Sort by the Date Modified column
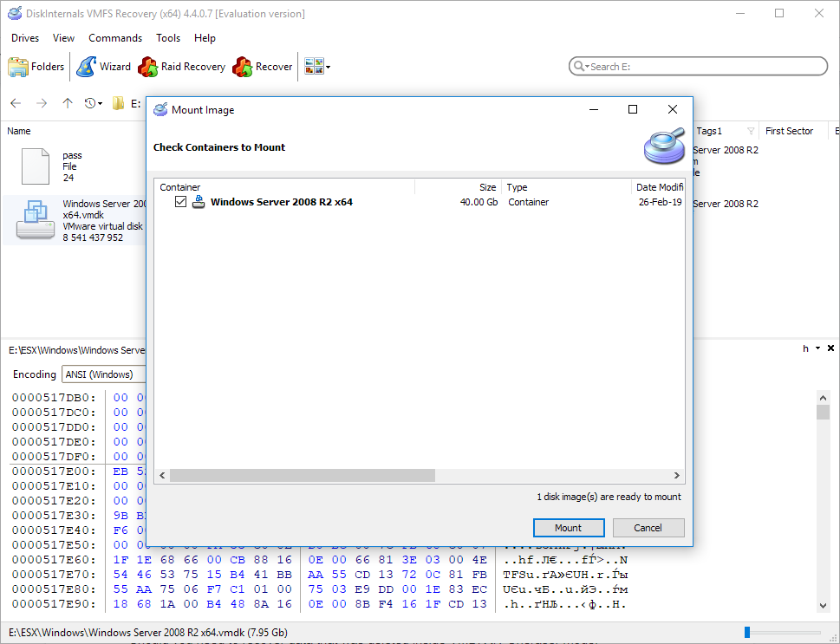The image size is (840, 644). [659, 187]
